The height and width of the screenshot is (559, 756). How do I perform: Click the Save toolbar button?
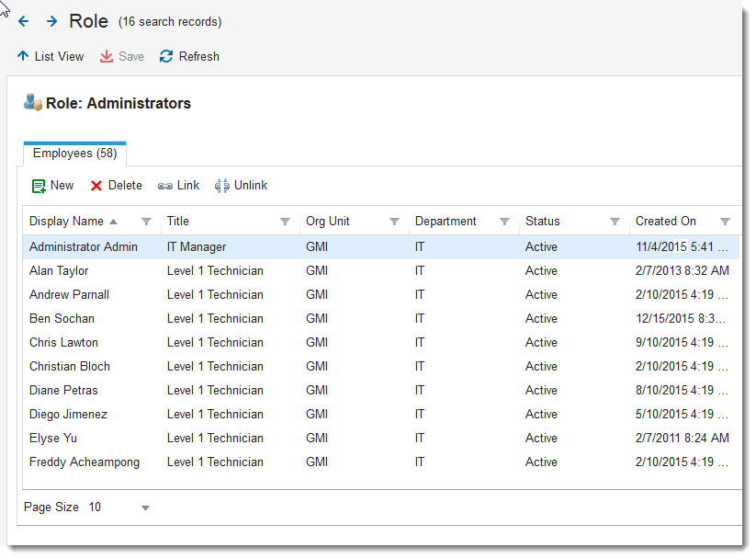click(122, 56)
